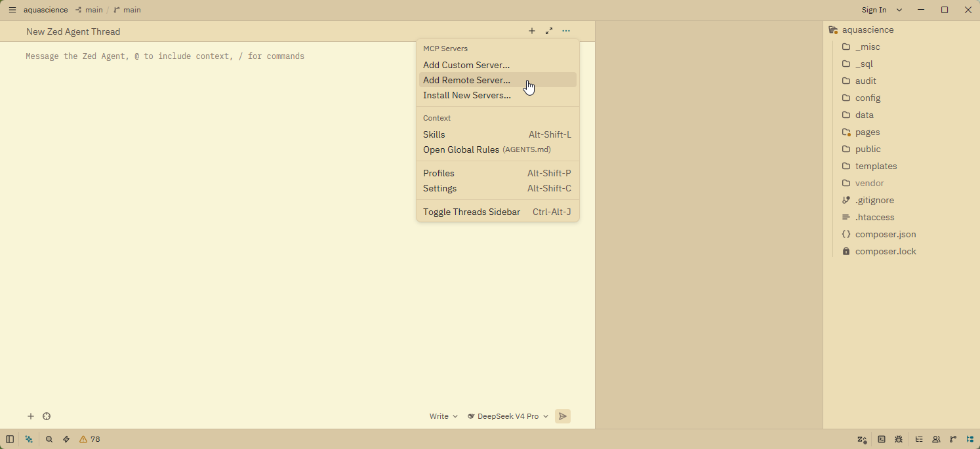Expand the _sql folder
Viewport: 980px width, 449px height.
[901, 64]
